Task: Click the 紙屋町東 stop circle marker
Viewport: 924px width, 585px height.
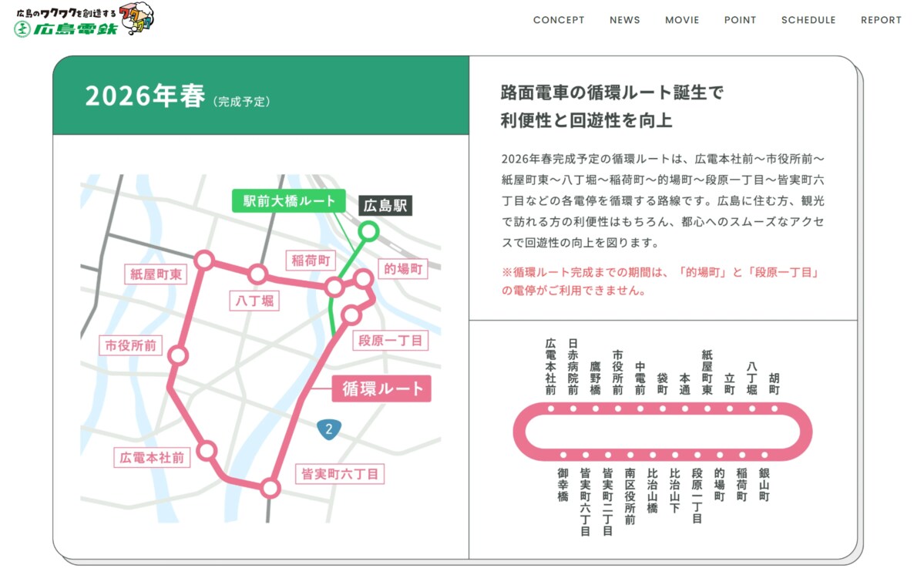Action: click(204, 260)
